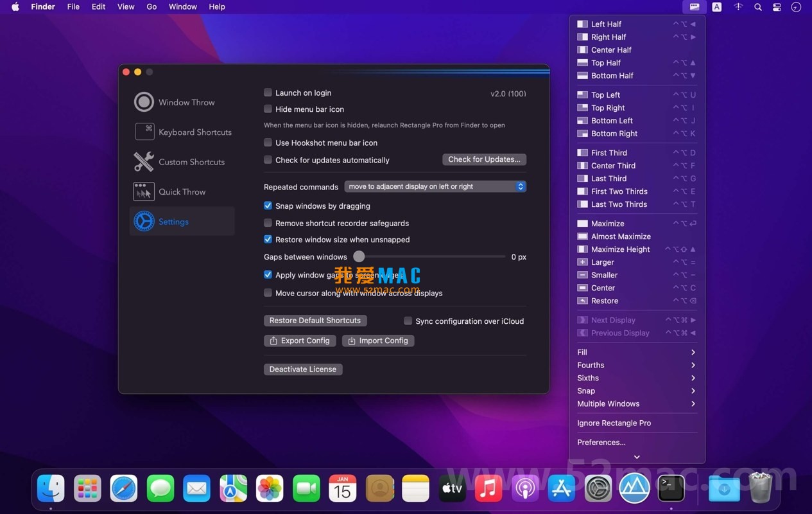The image size is (812, 514).
Task: Open the Keyboard Shortcuts section
Action: coord(182,132)
